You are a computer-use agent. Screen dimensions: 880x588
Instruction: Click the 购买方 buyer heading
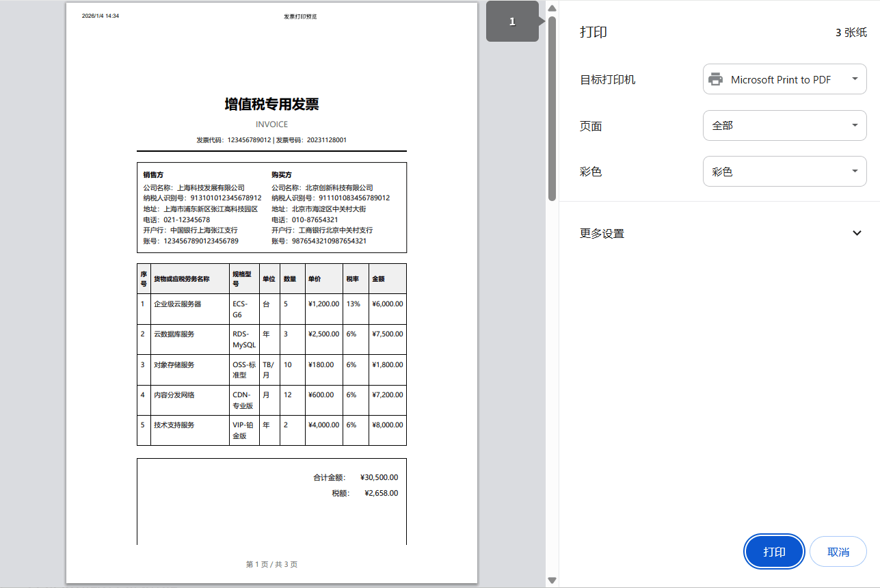(282, 175)
